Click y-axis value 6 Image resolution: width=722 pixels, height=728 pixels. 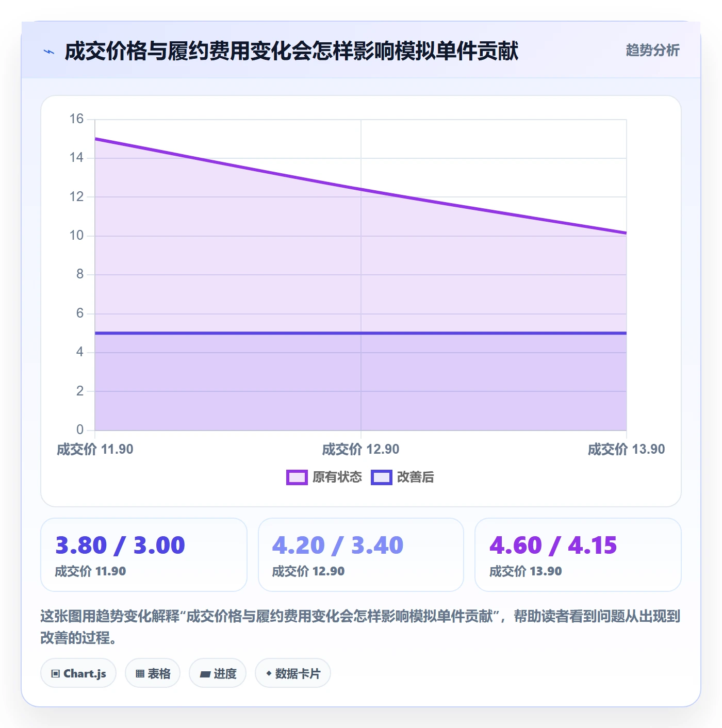pyautogui.click(x=80, y=313)
